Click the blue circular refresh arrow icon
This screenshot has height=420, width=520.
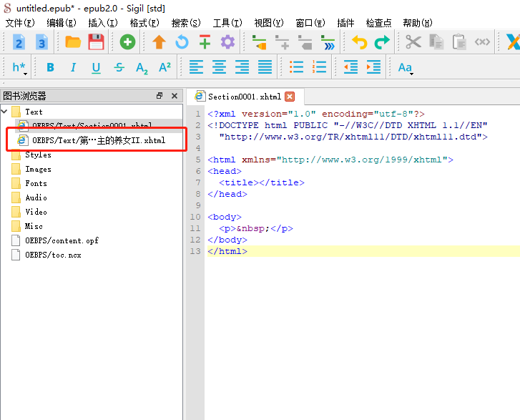click(x=182, y=42)
